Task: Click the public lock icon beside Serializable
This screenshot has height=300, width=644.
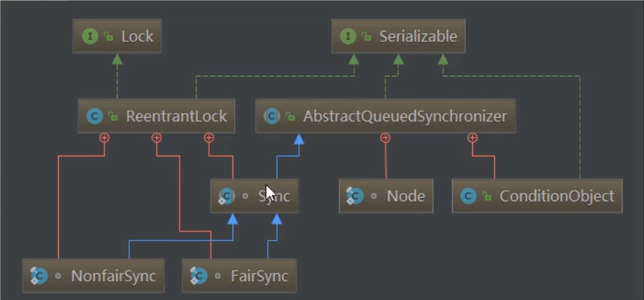Action: 366,36
